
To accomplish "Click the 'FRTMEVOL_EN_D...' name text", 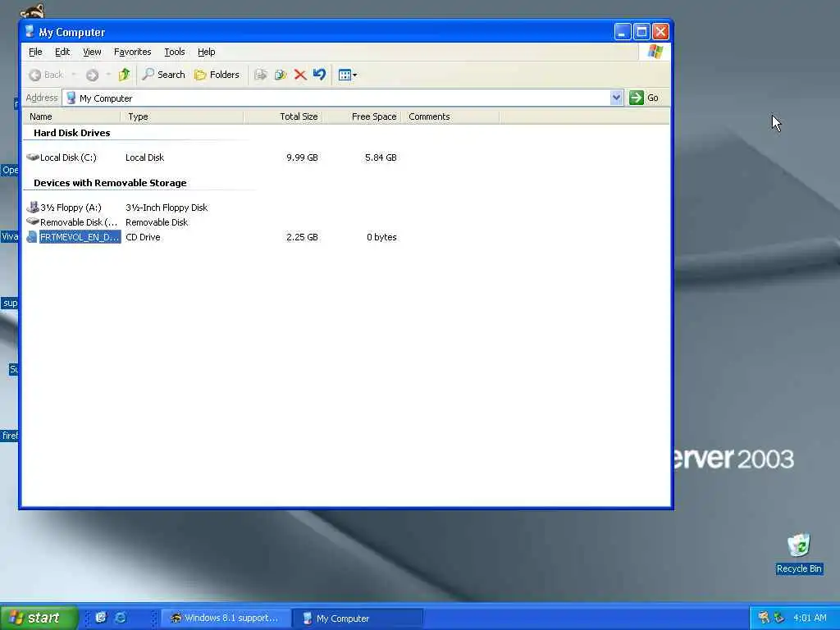I will coord(80,237).
